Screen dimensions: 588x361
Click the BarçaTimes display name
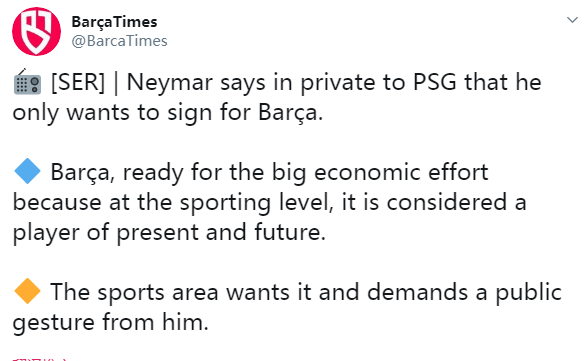click(114, 22)
